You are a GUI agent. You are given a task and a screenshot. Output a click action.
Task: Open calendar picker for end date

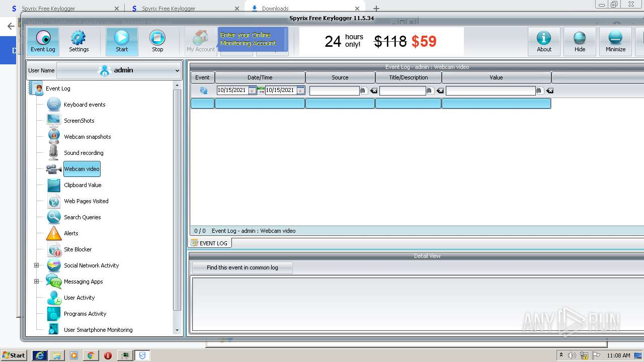(x=300, y=90)
